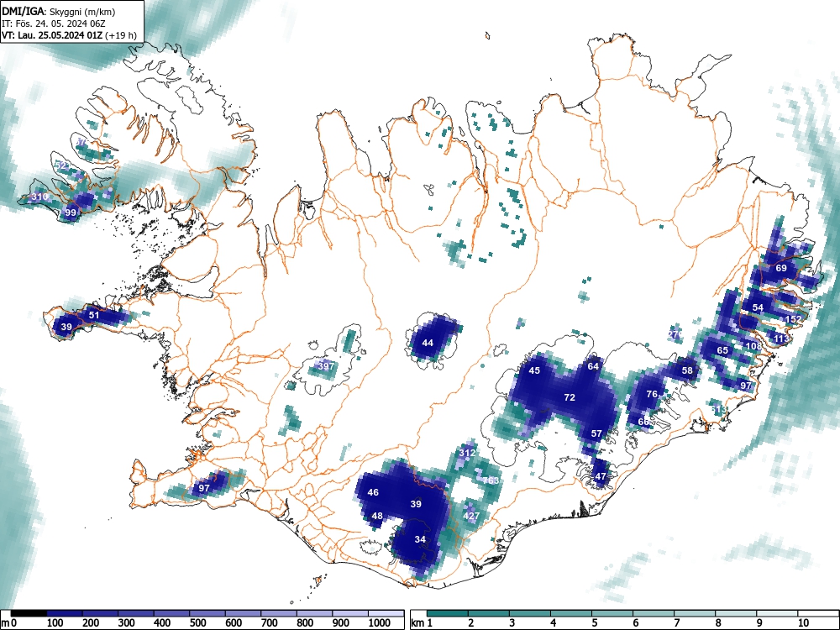
Task: Click the visibility value 46
Action: (x=373, y=492)
